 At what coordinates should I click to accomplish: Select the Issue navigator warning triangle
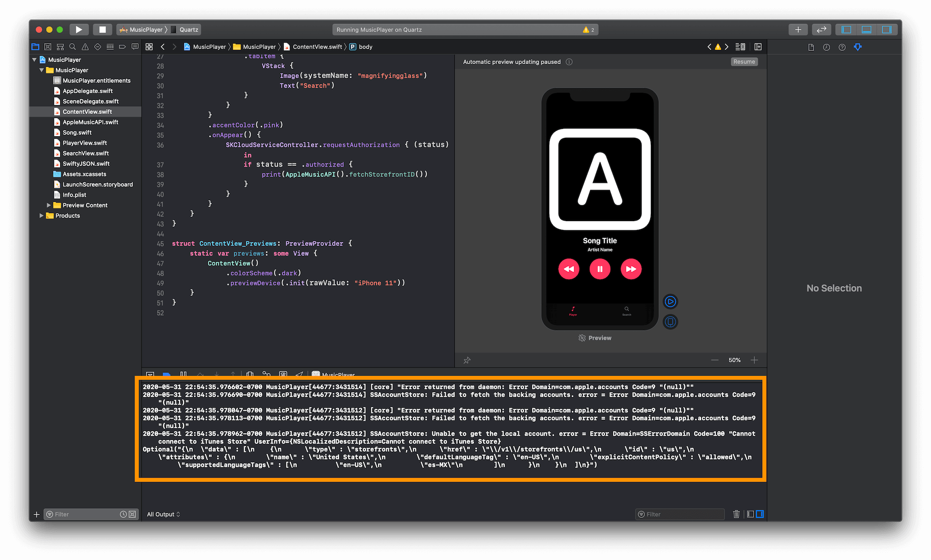(x=85, y=47)
